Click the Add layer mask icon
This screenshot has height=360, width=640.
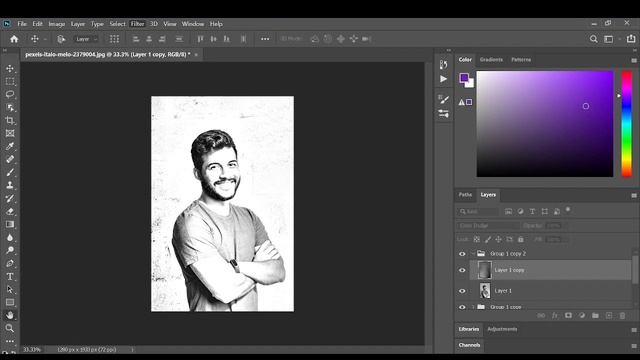pos(568,316)
